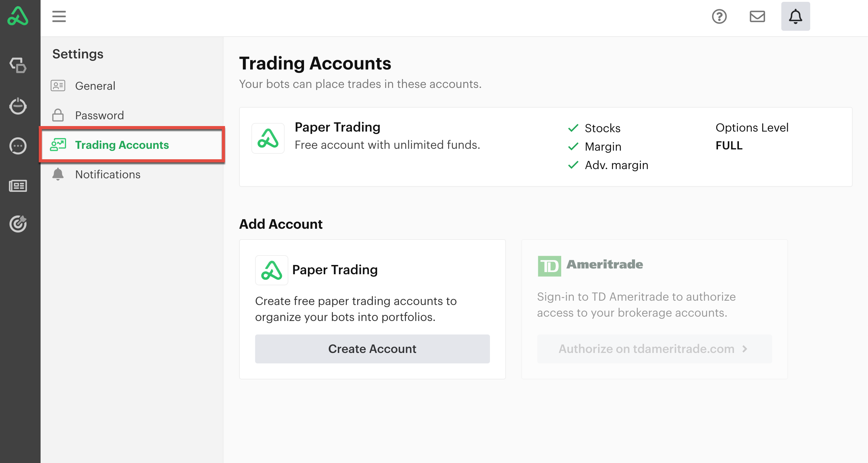This screenshot has width=868, height=463.
Task: Open the Notifications settings section
Action: [x=108, y=174]
